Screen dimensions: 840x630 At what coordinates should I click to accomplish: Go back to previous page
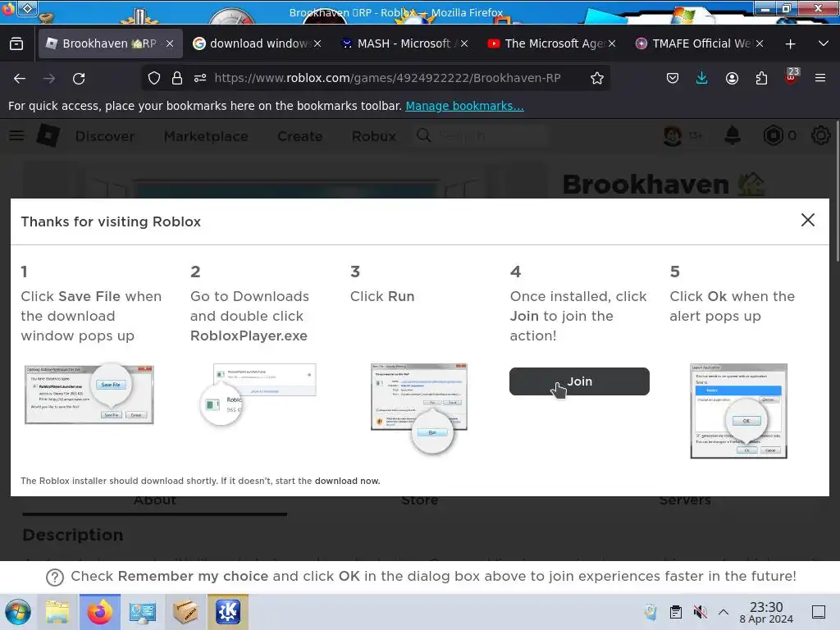click(20, 79)
